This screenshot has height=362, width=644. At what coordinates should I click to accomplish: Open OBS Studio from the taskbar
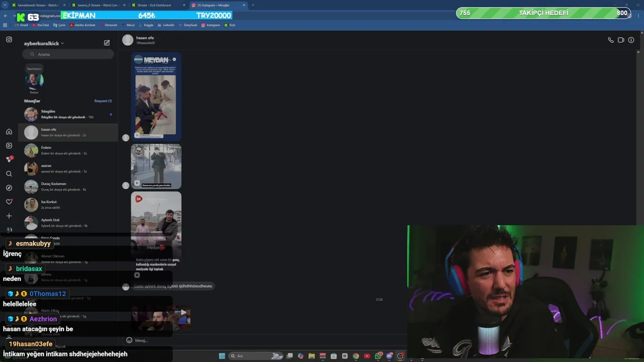click(x=400, y=356)
